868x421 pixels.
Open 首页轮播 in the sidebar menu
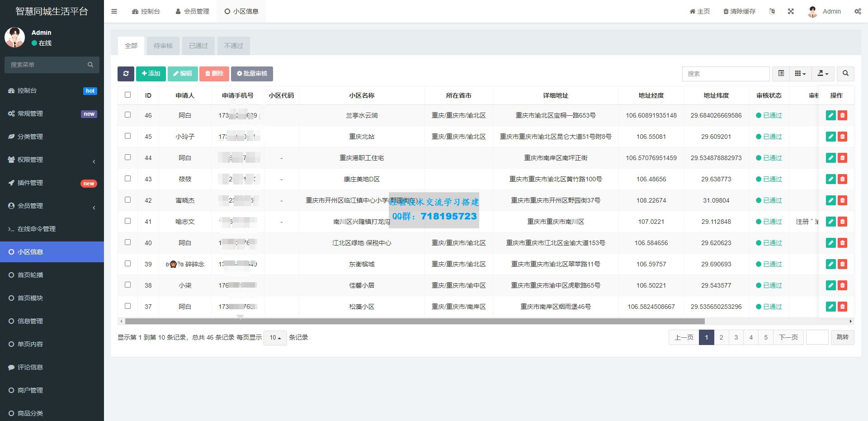[x=30, y=275]
